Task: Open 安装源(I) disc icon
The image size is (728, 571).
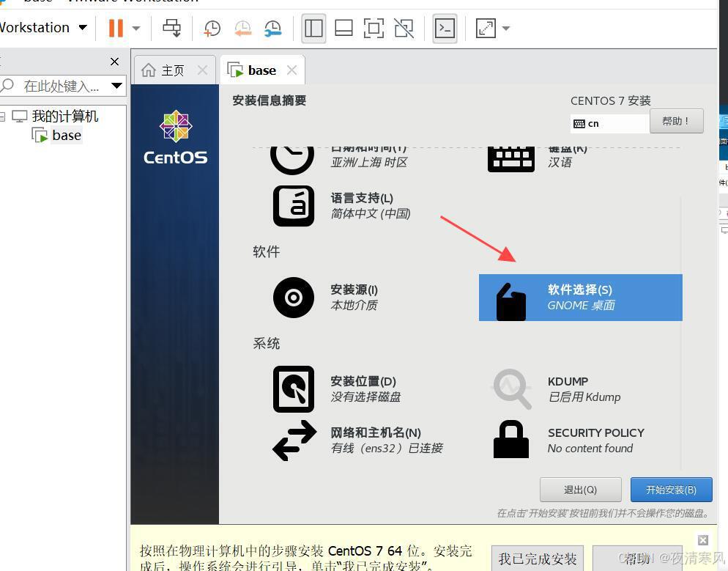Action: click(294, 298)
